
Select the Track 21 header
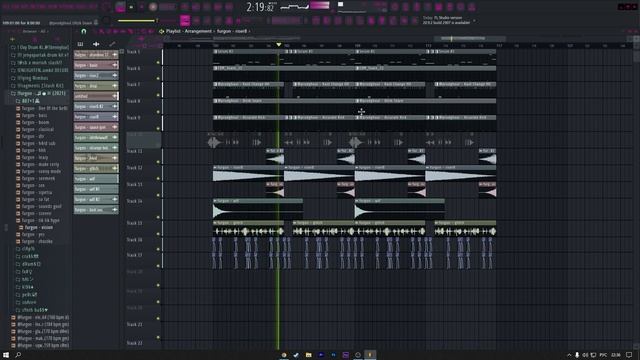pos(143,329)
